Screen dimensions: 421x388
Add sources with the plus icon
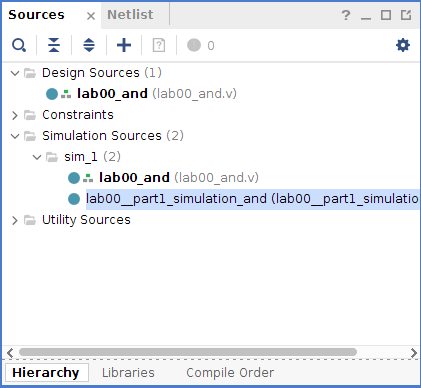tap(124, 45)
